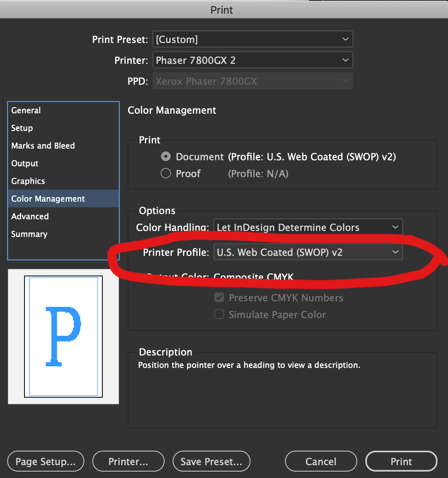This screenshot has width=448, height=478.
Task: Open the Print Preset dropdown
Action: pyautogui.click(x=253, y=39)
